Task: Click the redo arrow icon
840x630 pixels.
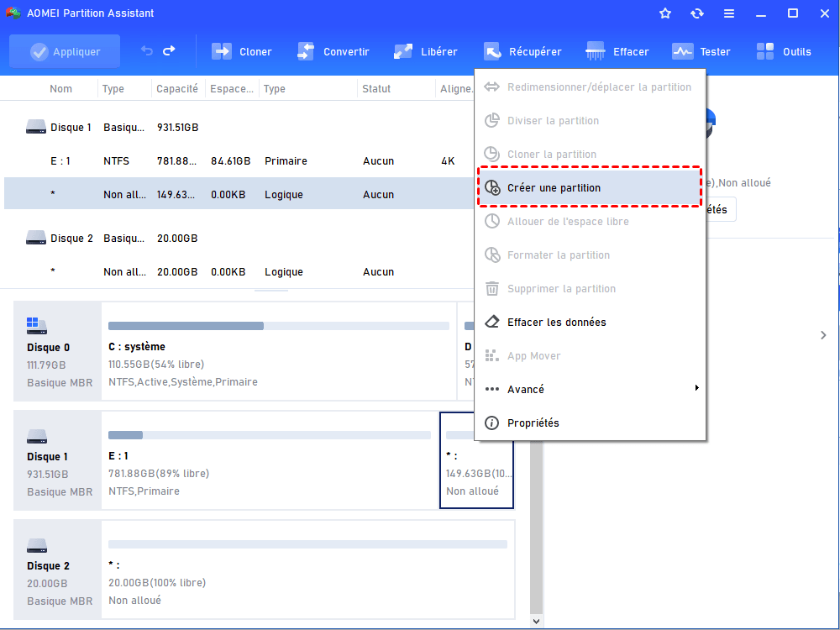Action: pos(169,51)
